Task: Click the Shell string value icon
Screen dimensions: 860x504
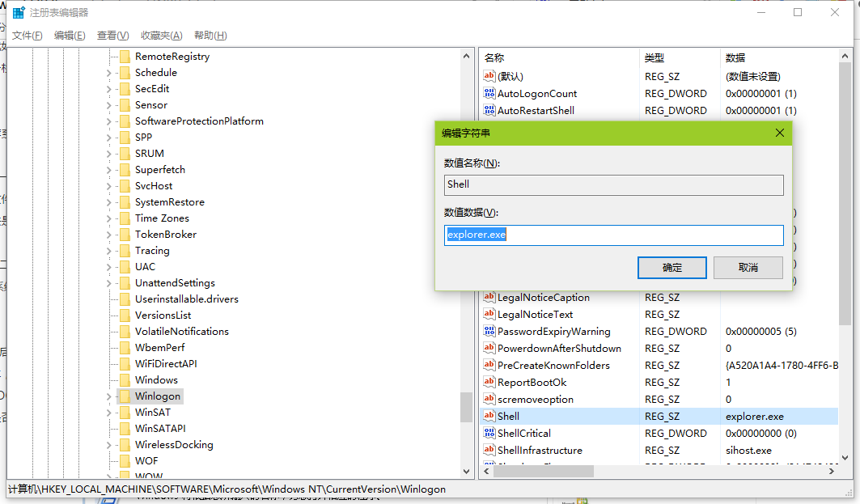Action: click(489, 417)
